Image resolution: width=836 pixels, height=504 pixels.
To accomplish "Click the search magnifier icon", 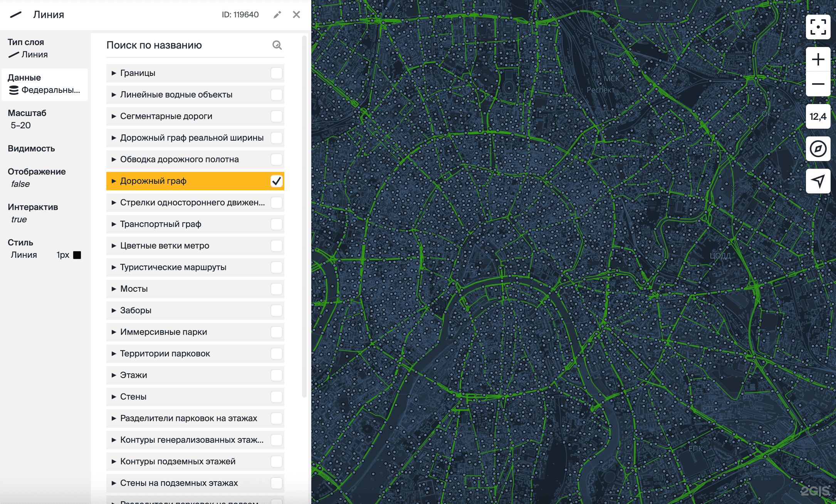I will point(277,45).
